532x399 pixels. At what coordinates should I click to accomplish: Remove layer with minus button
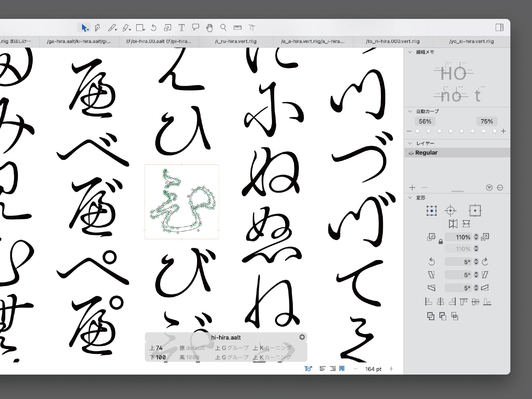tap(424, 188)
